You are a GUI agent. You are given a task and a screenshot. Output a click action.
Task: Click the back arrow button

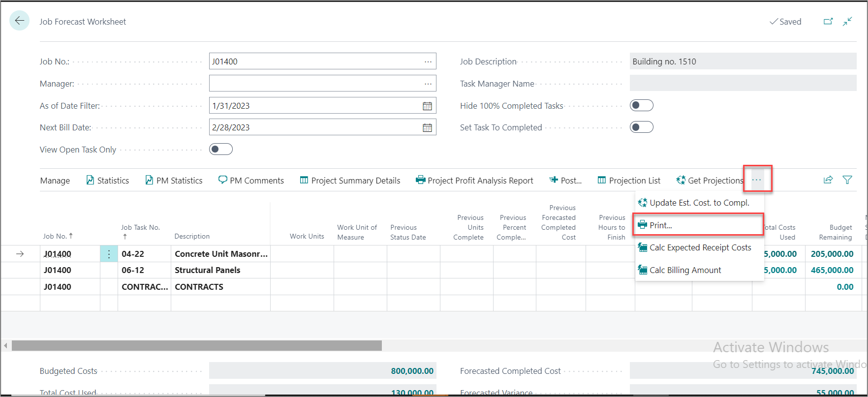coord(20,21)
